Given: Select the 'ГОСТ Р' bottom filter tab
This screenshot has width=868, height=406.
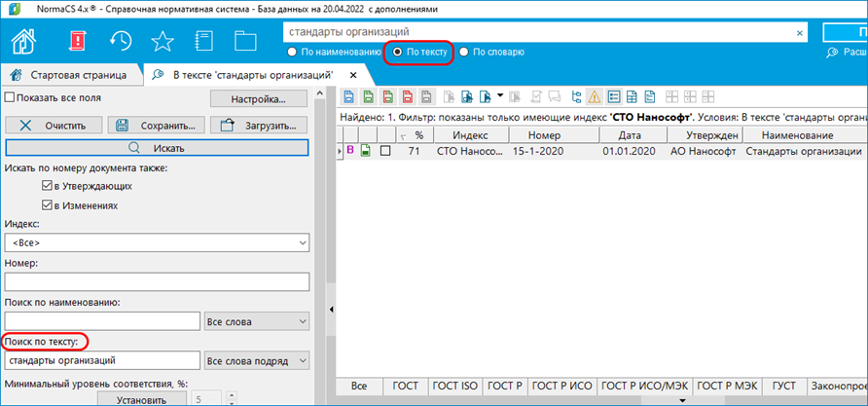Looking at the screenshot, I should (506, 387).
